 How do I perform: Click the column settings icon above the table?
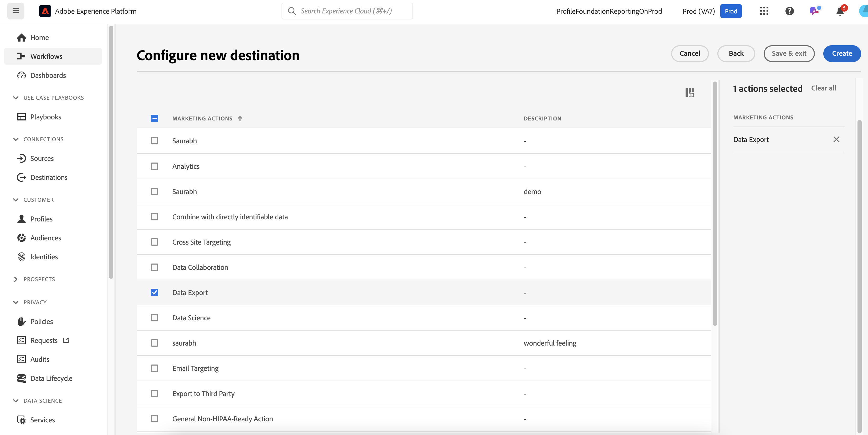pos(690,92)
